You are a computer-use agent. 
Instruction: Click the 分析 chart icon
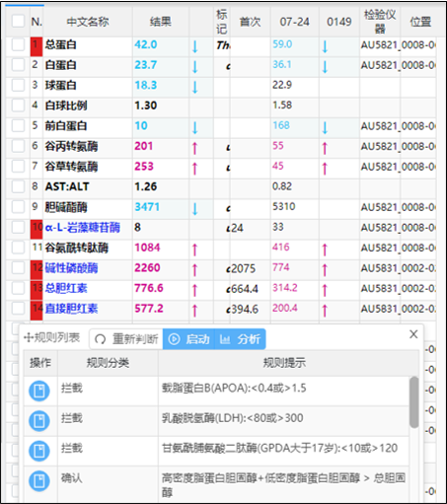225,339
